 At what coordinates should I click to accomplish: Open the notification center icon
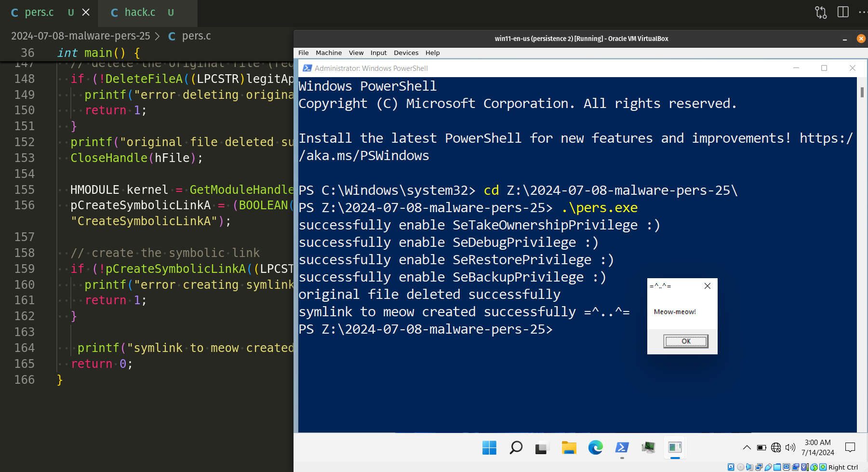(x=850, y=447)
